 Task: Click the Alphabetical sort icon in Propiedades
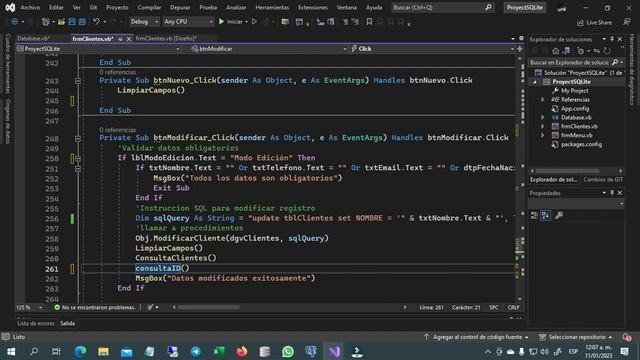546,215
